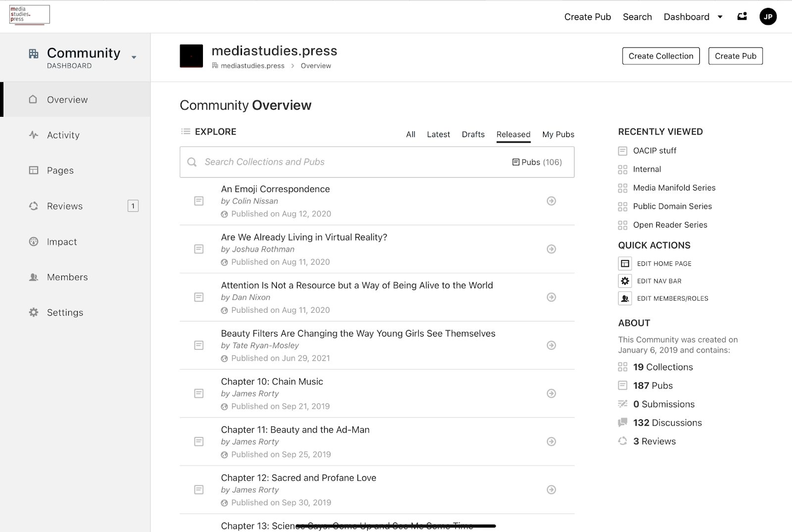Select the Released filter tab

[513, 134]
